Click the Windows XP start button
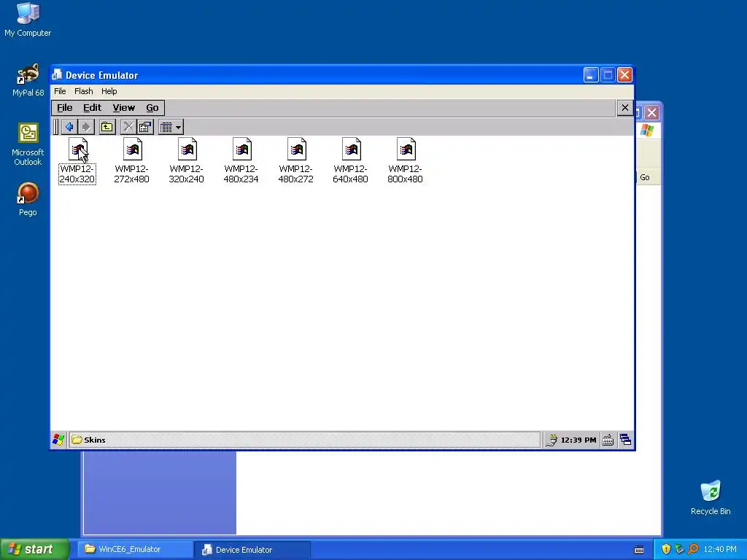Viewport: 747px width, 560px height. pos(34,549)
